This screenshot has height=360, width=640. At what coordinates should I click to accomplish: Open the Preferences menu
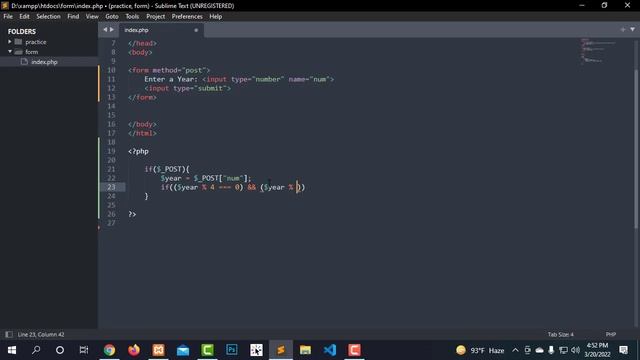pyautogui.click(x=187, y=16)
